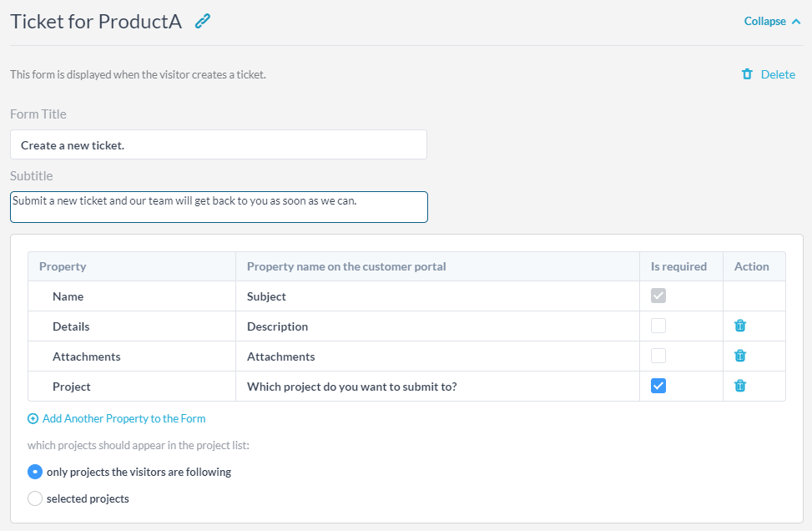Enable required for the Attachments property

pos(658,356)
